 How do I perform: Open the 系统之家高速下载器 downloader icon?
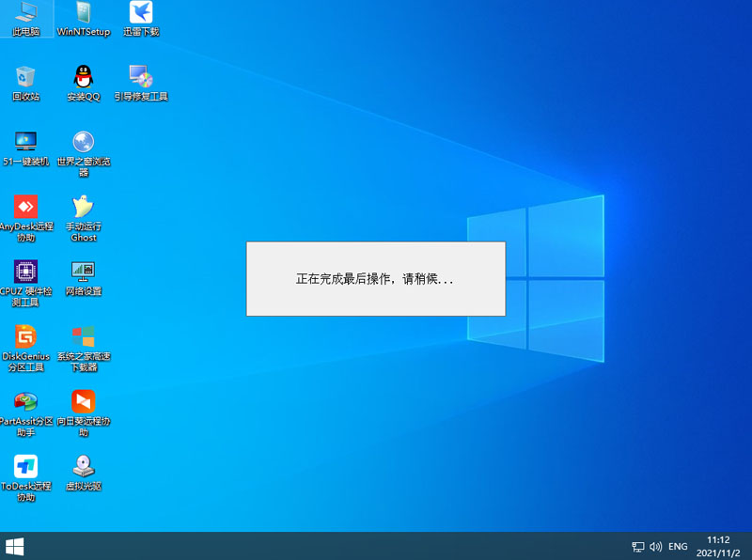click(x=84, y=336)
